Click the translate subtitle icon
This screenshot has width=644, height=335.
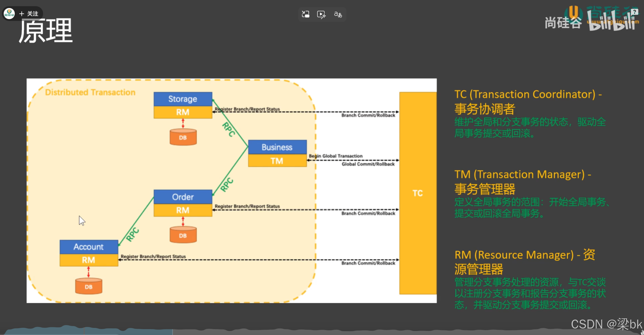click(338, 14)
